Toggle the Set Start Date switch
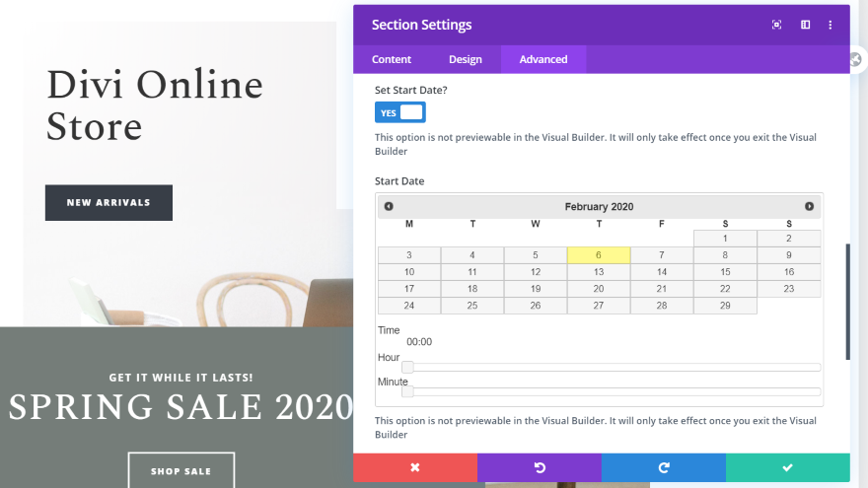Image resolution: width=868 pixels, height=488 pixels. coord(399,112)
